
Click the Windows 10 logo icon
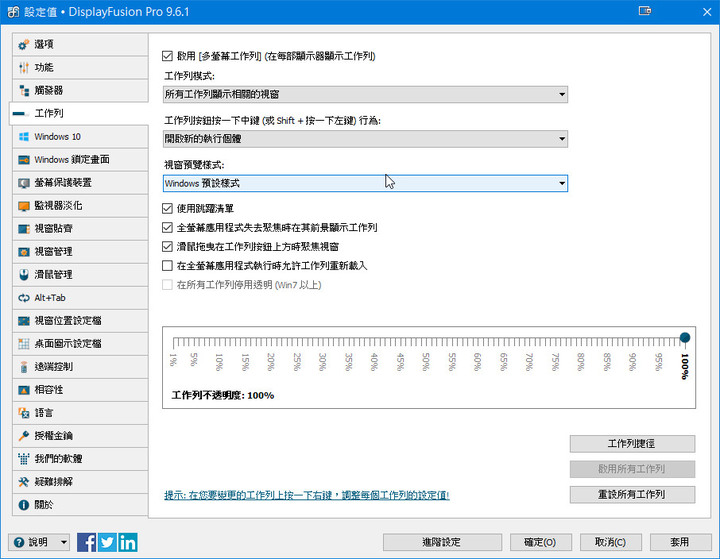[23, 136]
